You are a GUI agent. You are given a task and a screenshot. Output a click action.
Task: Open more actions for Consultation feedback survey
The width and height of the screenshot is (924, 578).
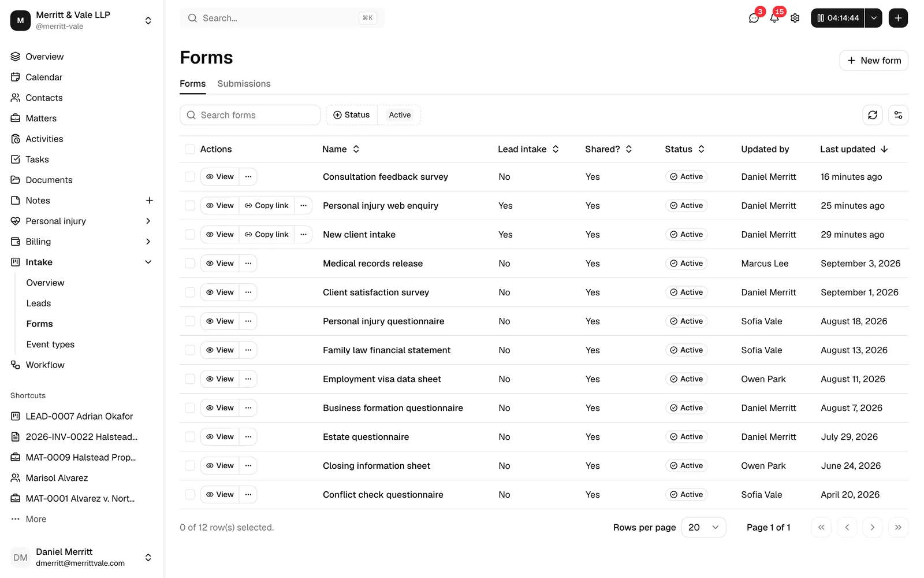[x=248, y=177]
